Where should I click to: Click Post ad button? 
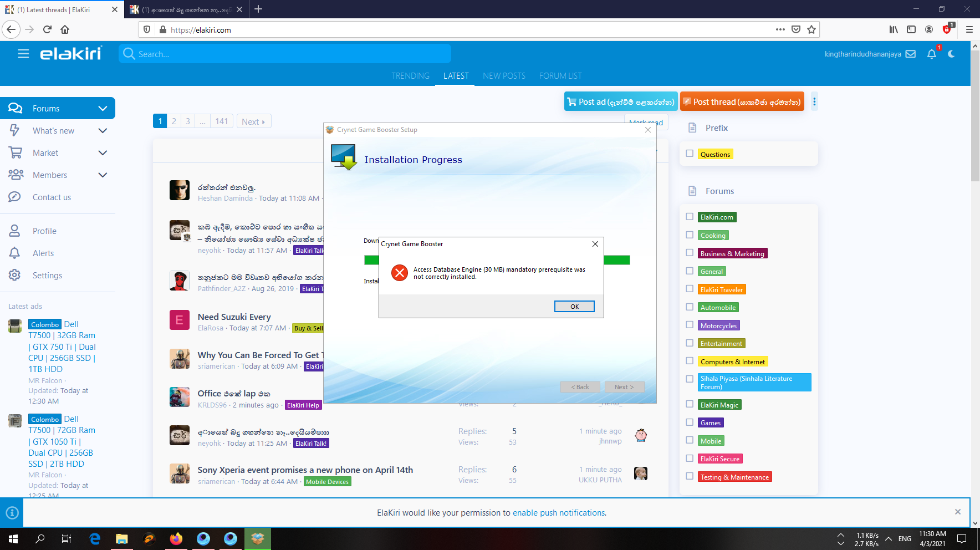pos(621,101)
